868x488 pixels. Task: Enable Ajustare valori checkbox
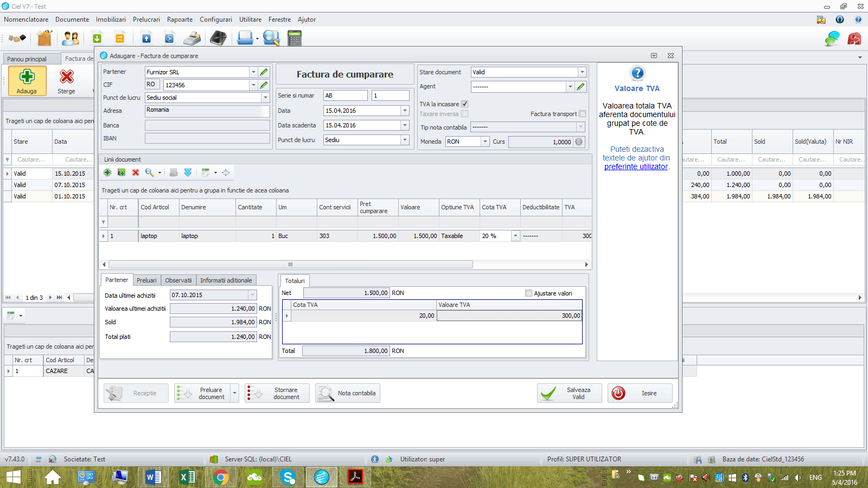click(528, 293)
